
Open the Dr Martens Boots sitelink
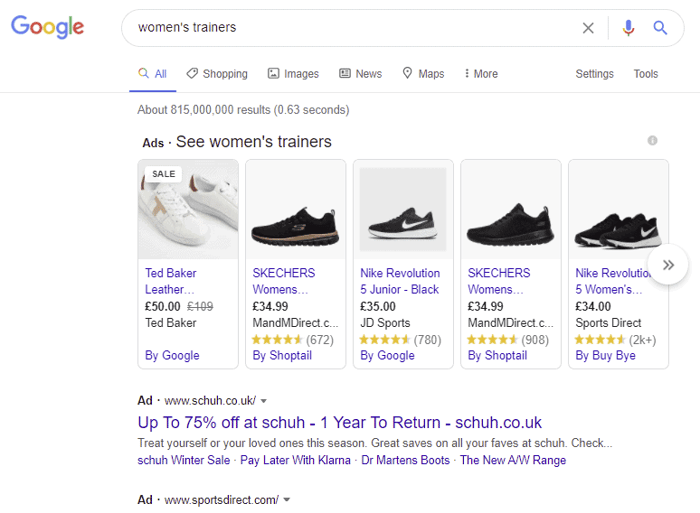[405, 460]
